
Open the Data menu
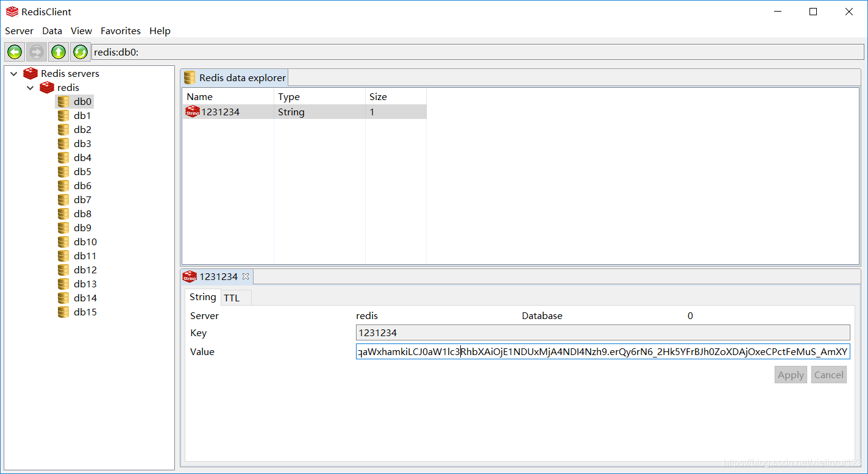click(x=52, y=31)
